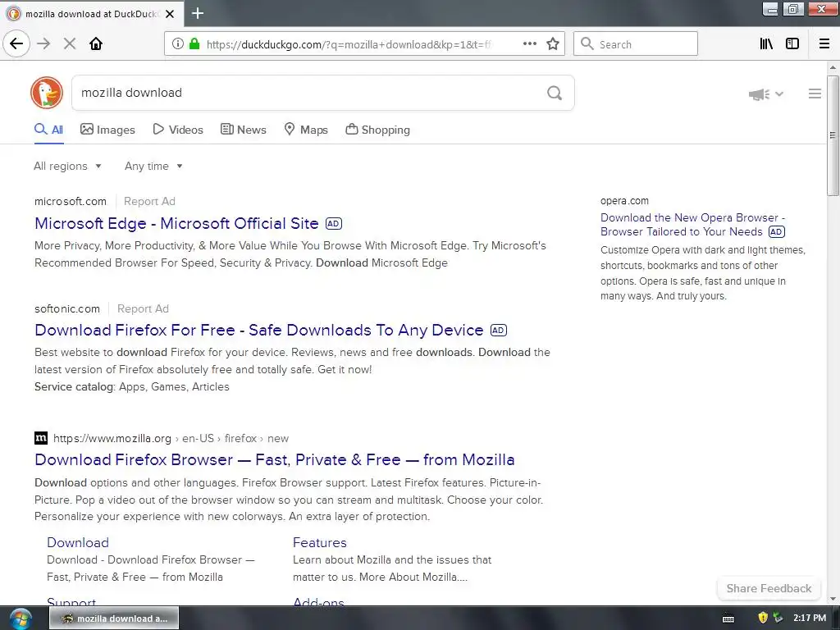Expand the Any time filter dropdown
Image resolution: width=840 pixels, height=630 pixels.
(153, 166)
